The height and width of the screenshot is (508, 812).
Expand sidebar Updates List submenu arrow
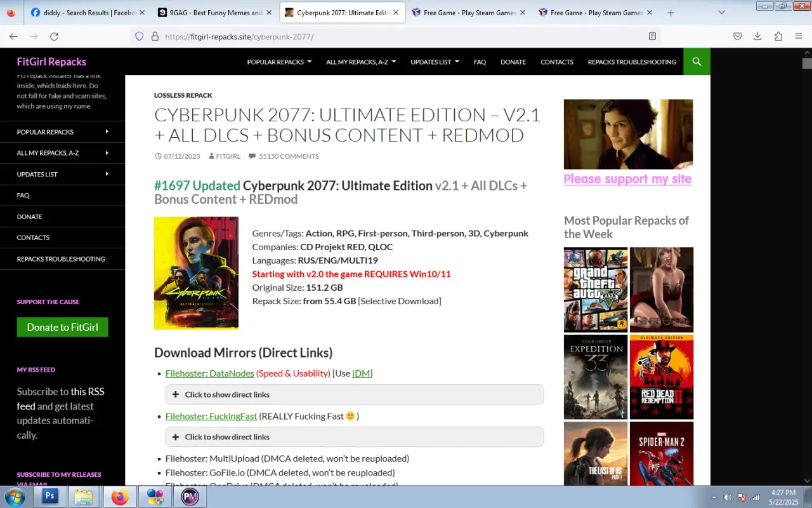coord(107,173)
